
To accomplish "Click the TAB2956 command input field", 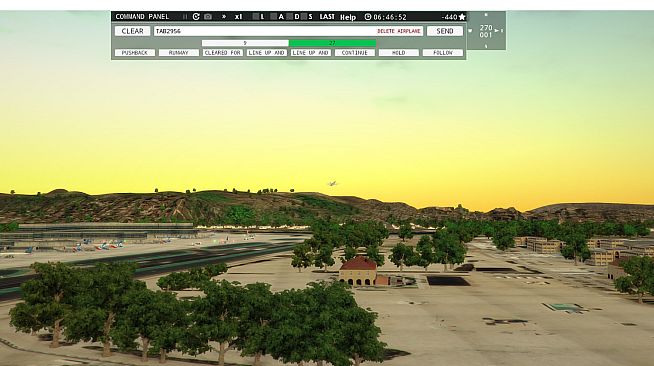I will pos(288,31).
